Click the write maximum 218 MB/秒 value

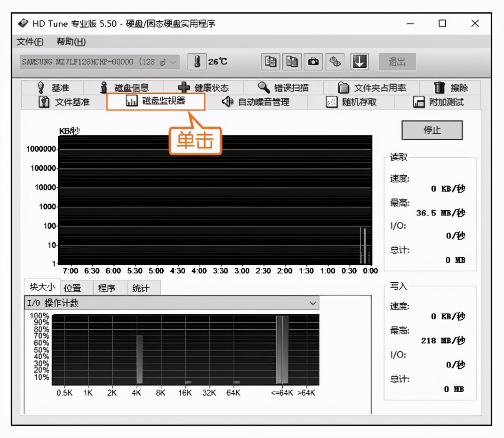(443, 341)
